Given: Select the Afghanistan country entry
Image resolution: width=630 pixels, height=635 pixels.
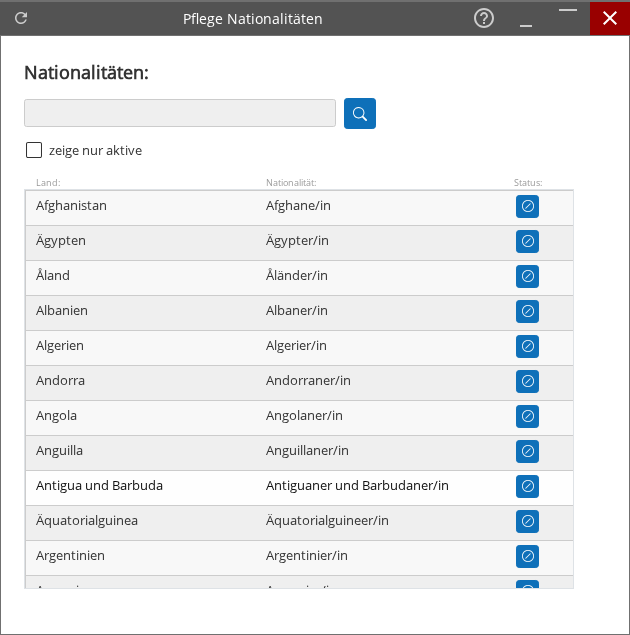Looking at the screenshot, I should (71, 206).
